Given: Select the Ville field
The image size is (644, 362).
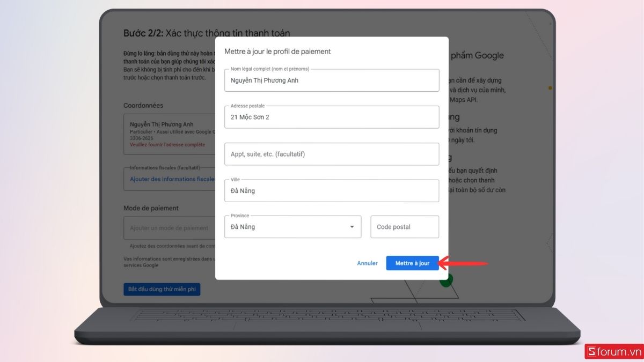Looking at the screenshot, I should coord(332,190).
